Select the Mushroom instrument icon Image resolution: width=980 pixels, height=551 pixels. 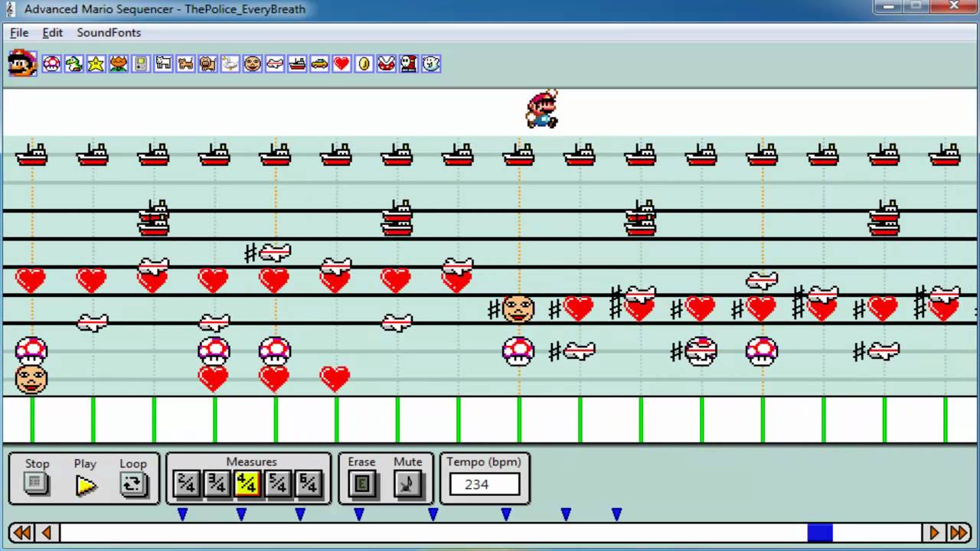[x=51, y=64]
